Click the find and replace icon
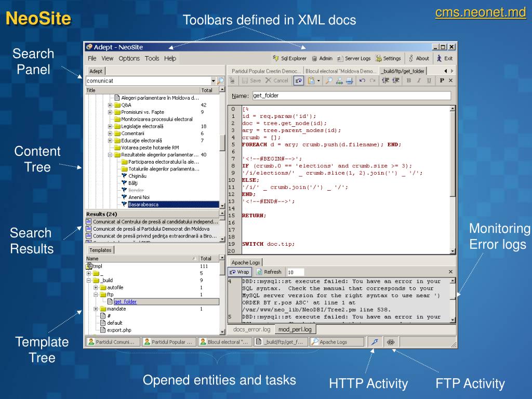 click(x=339, y=81)
